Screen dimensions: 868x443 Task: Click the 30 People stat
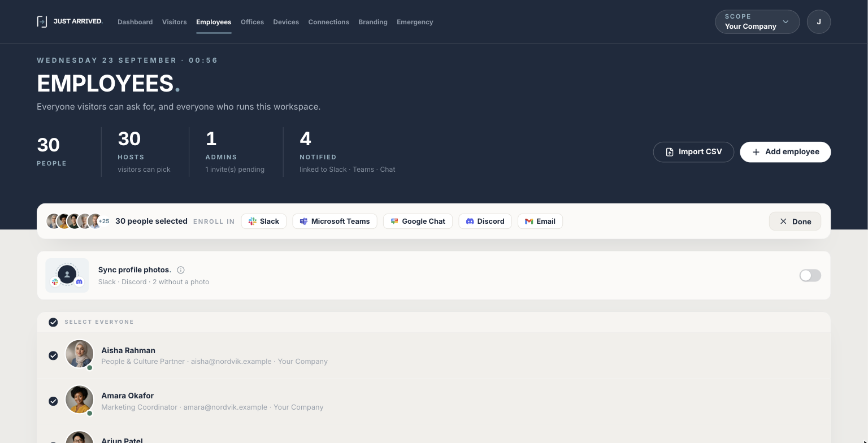51,151
